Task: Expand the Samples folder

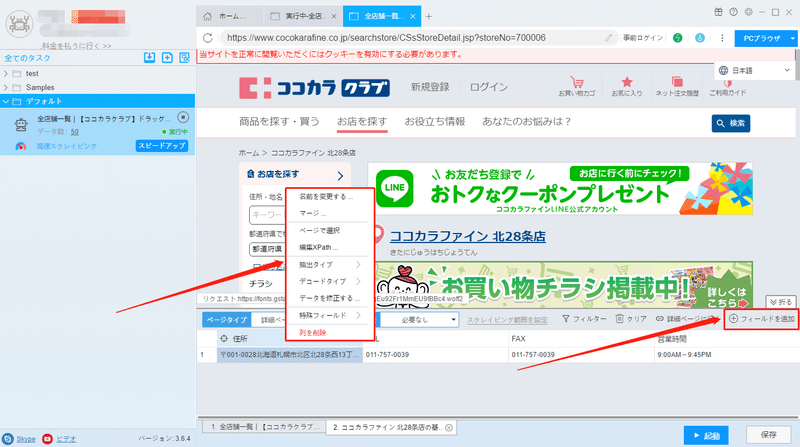Action: coord(6,87)
